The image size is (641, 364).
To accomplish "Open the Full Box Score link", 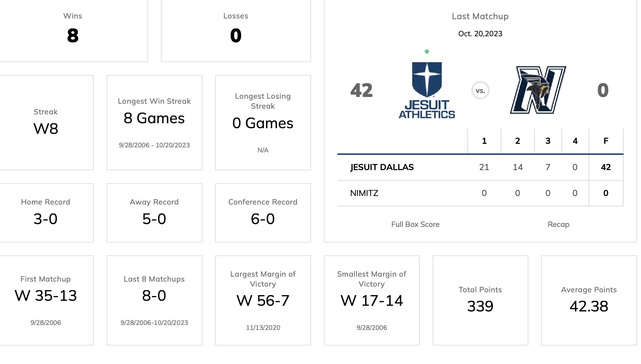I will [415, 224].
